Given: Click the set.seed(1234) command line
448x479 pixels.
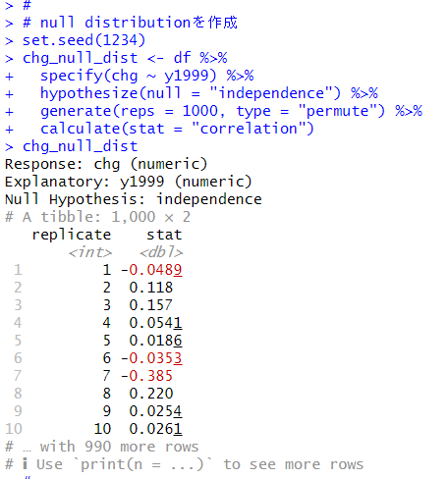Looking at the screenshot, I should coord(84,40).
